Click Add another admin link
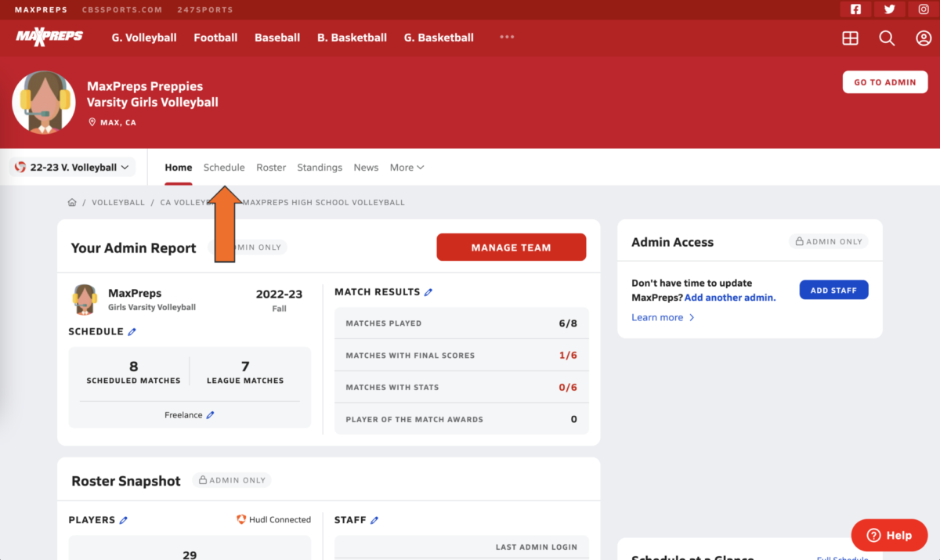 [x=730, y=298]
